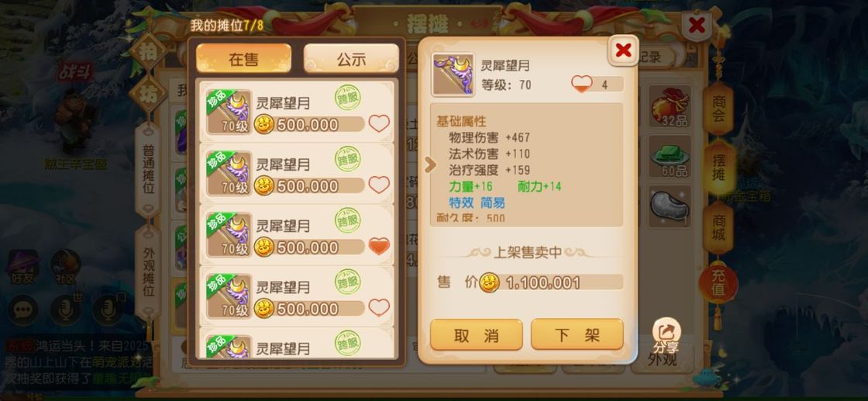868x401 pixels.
Task: Favorite the first 灵犀望月 listing heart
Action: (379, 123)
